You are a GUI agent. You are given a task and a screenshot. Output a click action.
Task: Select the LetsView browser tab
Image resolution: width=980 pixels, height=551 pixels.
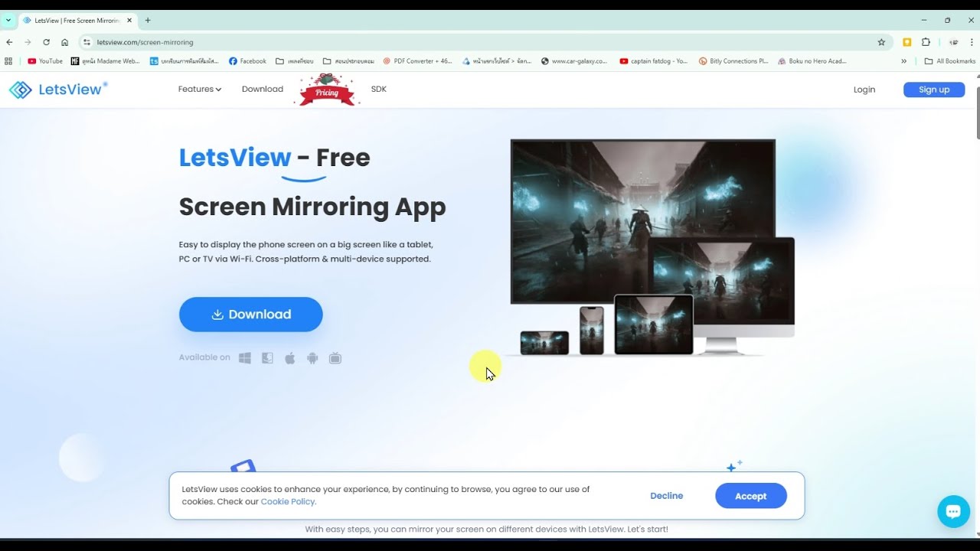coord(77,21)
